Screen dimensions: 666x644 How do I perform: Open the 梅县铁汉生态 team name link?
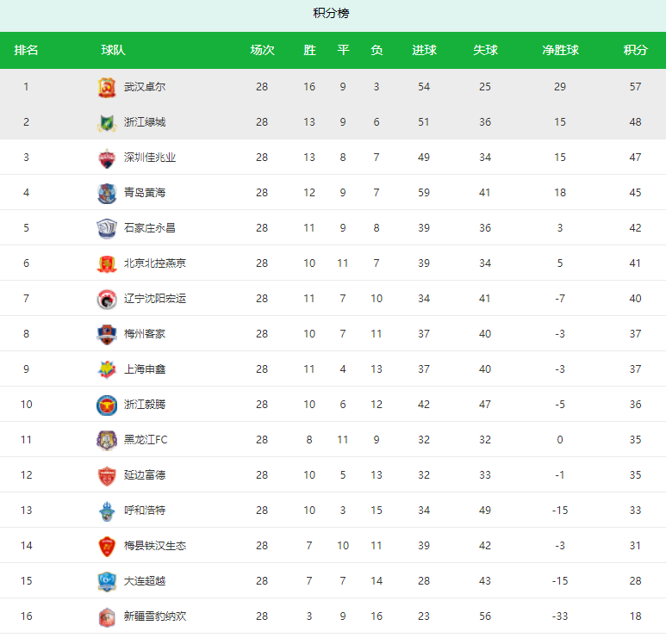[x=155, y=546]
